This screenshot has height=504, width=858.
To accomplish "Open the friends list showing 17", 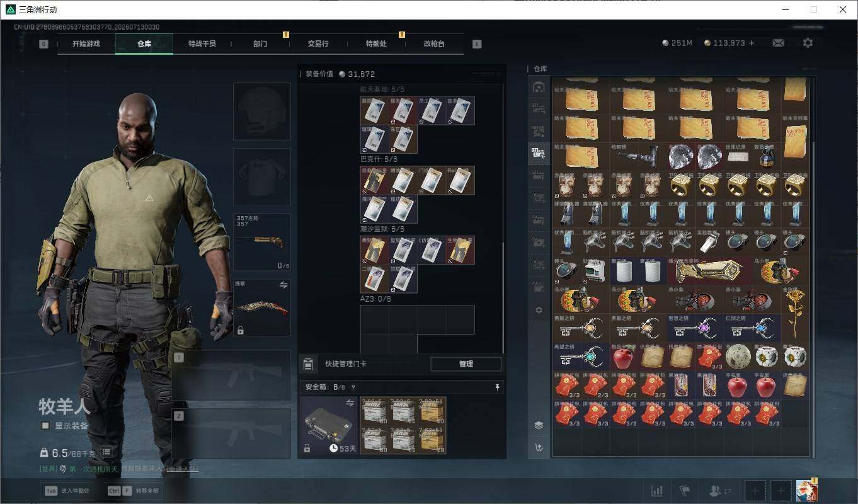I will pos(719,490).
